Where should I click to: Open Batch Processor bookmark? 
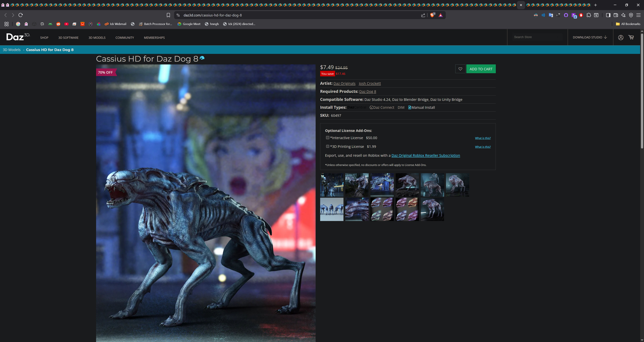(x=155, y=24)
